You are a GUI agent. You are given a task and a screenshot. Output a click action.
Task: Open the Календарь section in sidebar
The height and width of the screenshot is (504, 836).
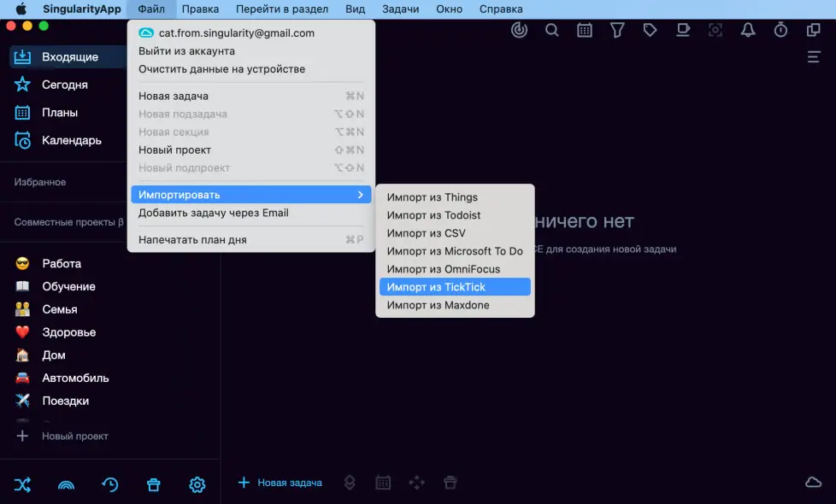71,140
